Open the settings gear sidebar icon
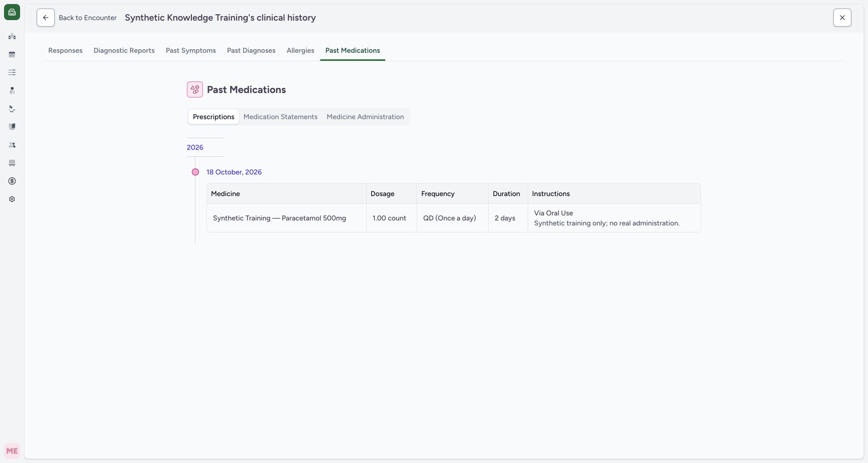 pos(12,199)
